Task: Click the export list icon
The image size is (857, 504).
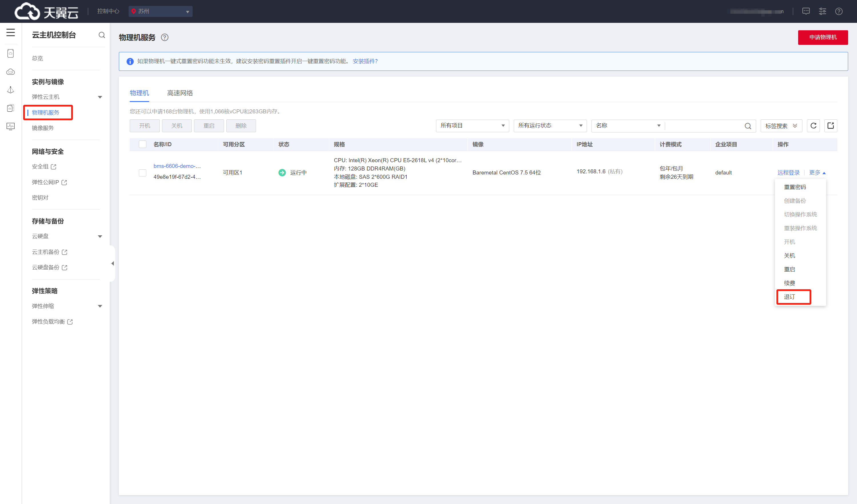Action: (831, 126)
